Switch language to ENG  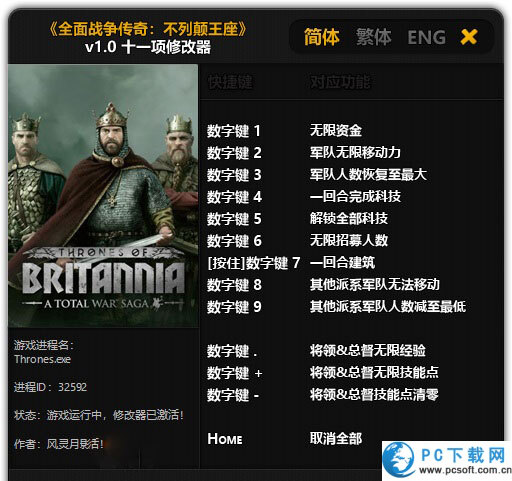coord(427,37)
